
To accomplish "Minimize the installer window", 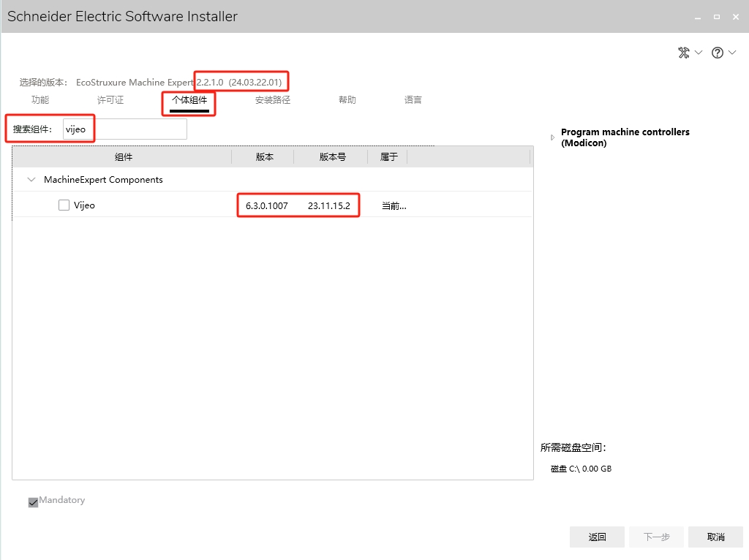I will [697, 16].
